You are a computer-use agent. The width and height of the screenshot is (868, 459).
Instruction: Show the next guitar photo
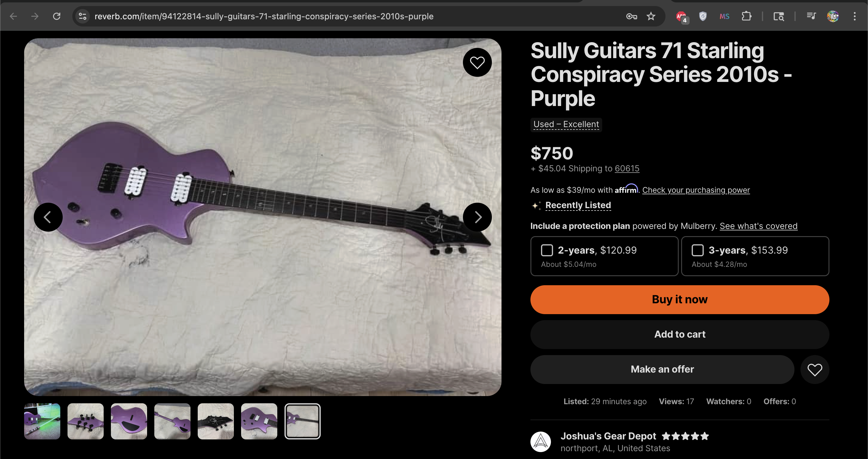(477, 217)
